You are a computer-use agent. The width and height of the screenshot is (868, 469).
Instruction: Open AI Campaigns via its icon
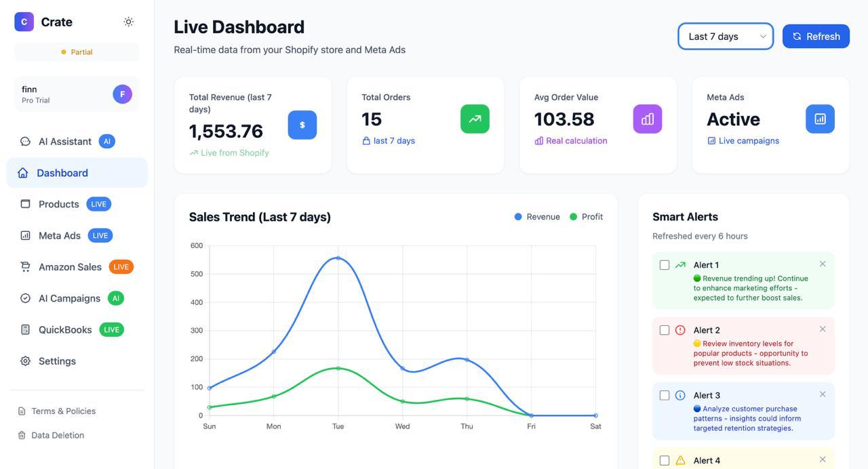(x=24, y=298)
